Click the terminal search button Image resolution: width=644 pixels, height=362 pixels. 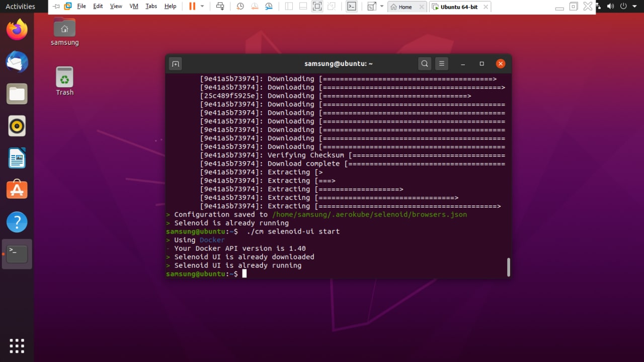[425, 63]
